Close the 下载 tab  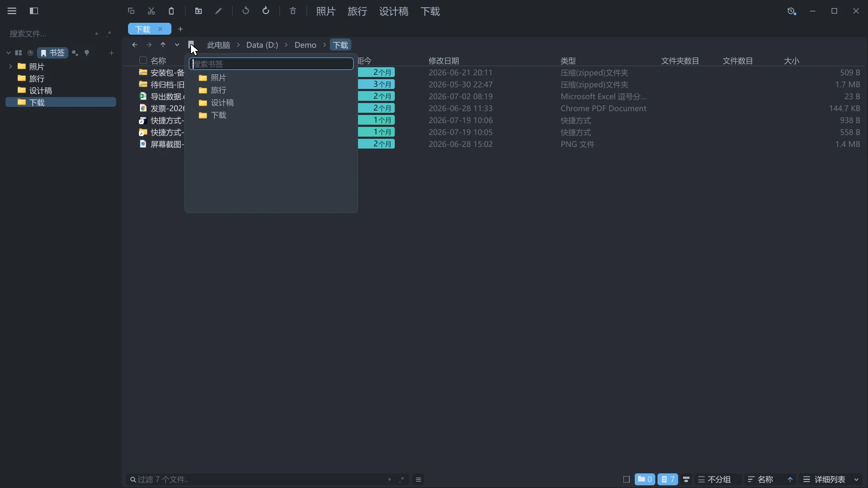(160, 29)
